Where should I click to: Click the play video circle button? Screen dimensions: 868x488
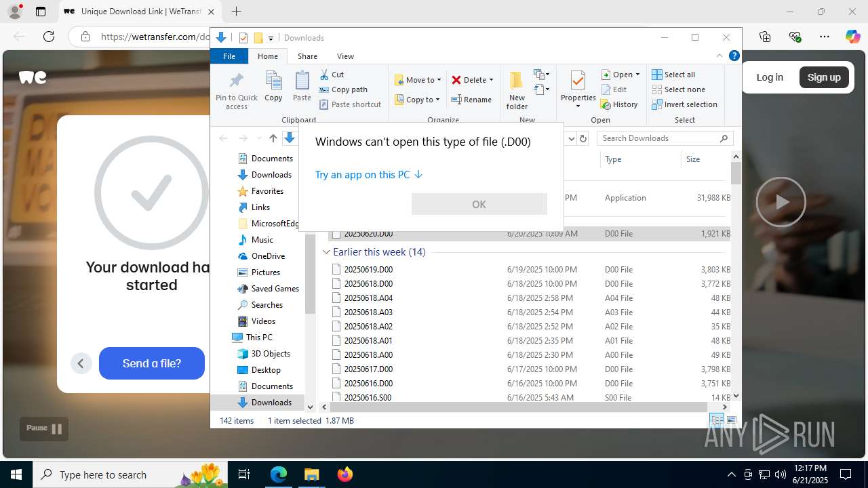click(x=781, y=201)
